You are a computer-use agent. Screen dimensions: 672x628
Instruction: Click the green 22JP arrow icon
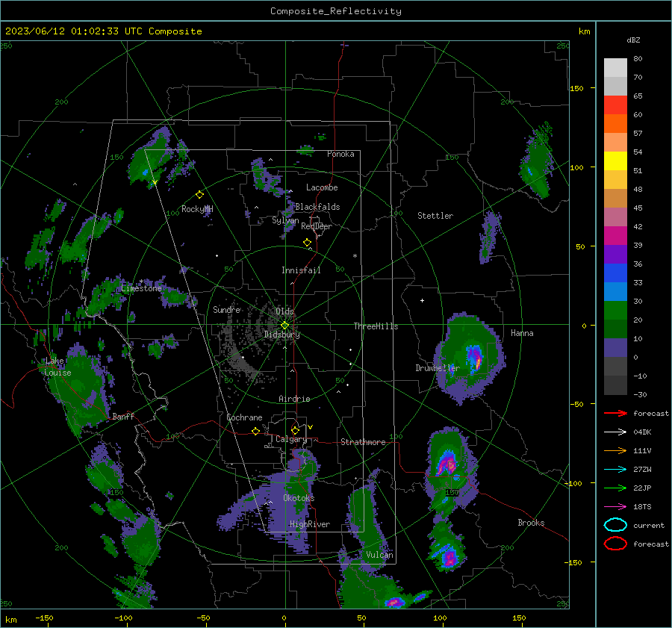pyautogui.click(x=615, y=488)
